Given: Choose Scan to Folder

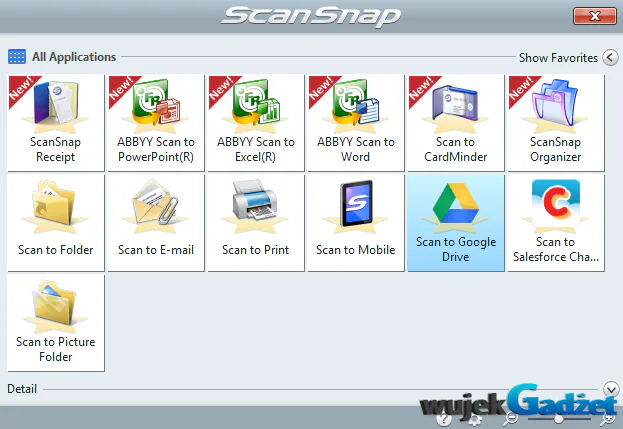Looking at the screenshot, I should (x=56, y=223).
